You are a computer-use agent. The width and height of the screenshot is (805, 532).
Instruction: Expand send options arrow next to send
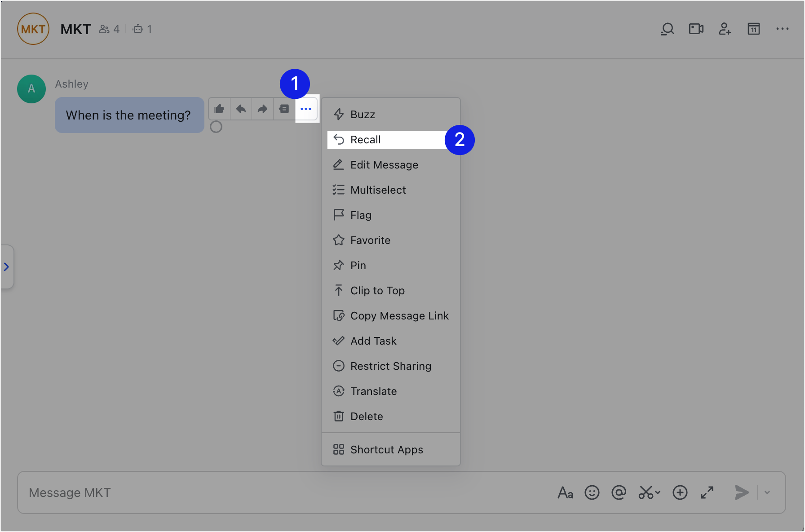[767, 492]
